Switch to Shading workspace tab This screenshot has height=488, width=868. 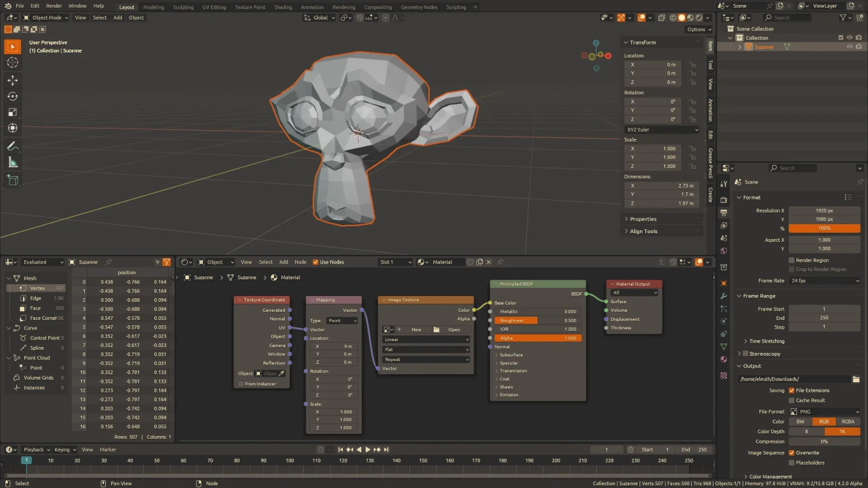pyautogui.click(x=283, y=7)
